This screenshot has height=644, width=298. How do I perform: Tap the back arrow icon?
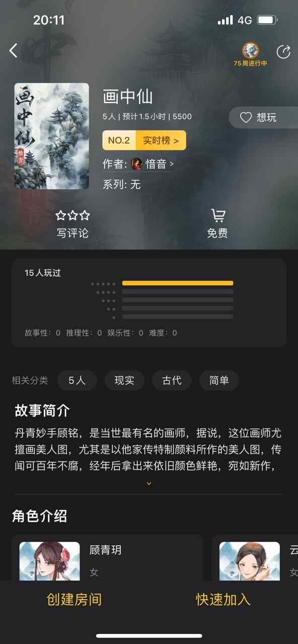[14, 50]
